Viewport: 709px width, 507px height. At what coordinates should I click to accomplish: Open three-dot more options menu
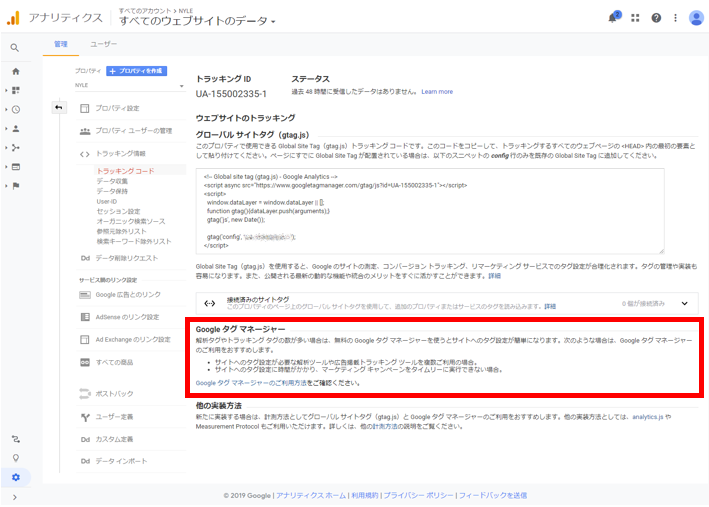point(675,18)
